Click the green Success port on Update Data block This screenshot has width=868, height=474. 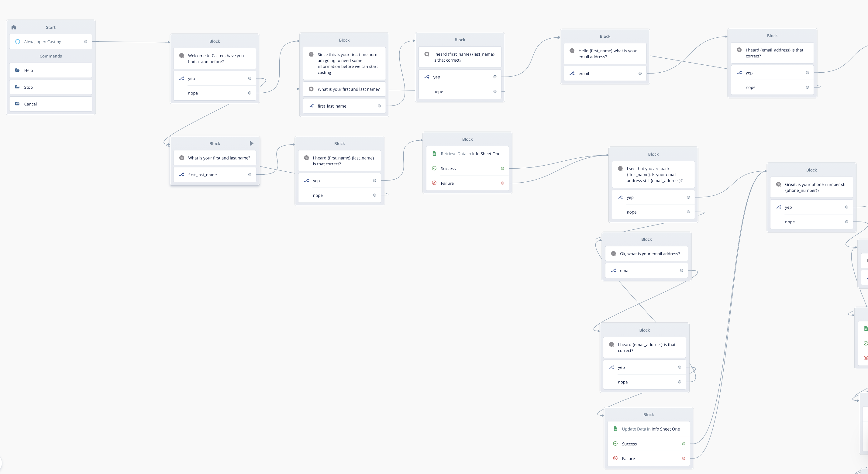(x=683, y=444)
